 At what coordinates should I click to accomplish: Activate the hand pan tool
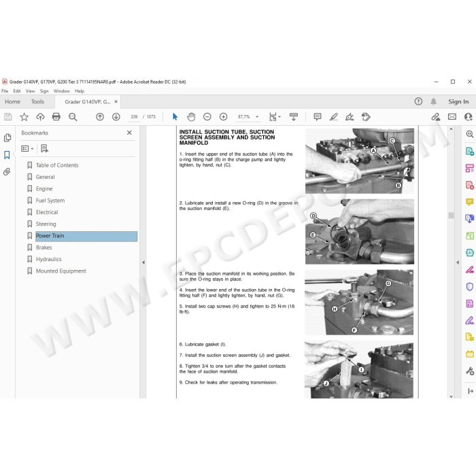click(191, 117)
